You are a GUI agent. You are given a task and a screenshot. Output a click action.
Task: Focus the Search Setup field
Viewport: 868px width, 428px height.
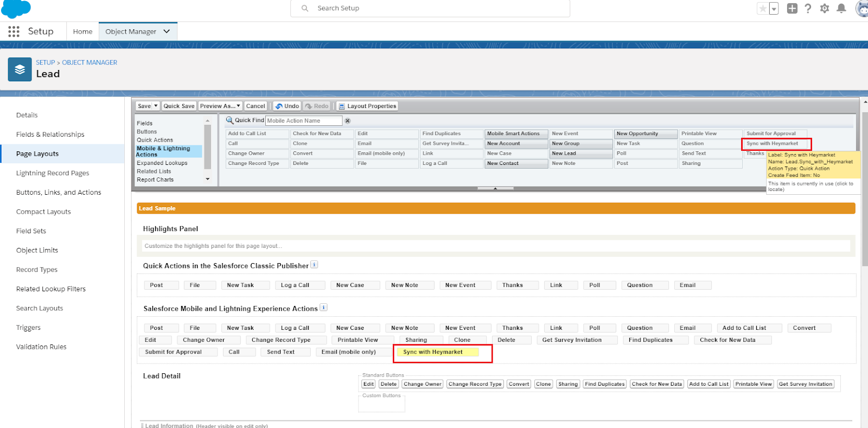430,8
